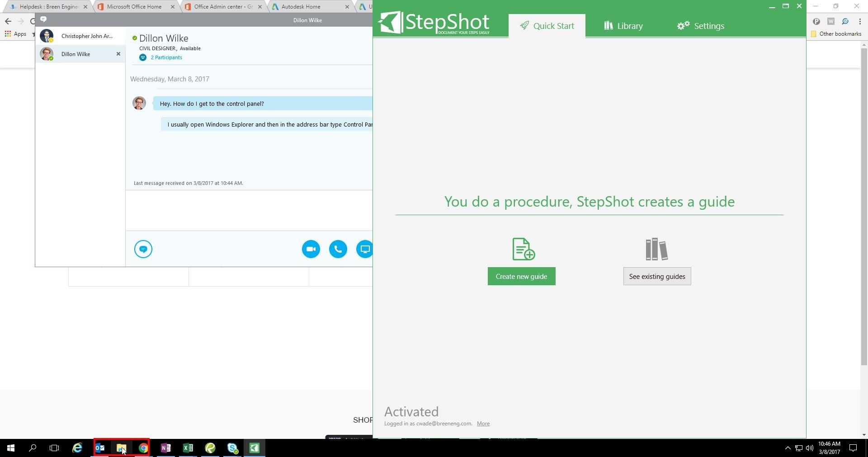Minimize the StepShot window
Viewport: 868px width, 457px height.
point(772,6)
